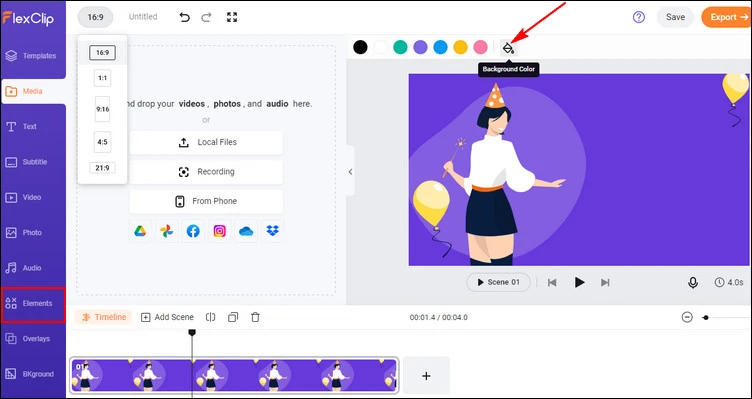Import from Facebook
The height and width of the screenshot is (399, 752).
coord(193,231)
